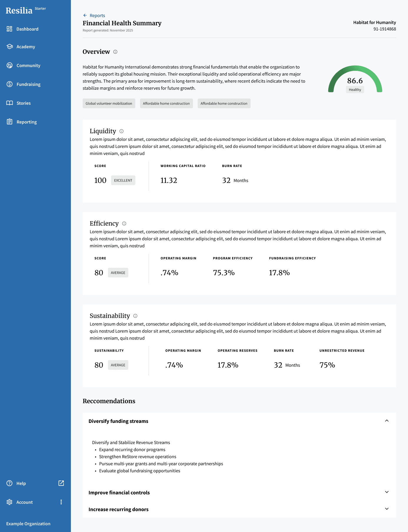This screenshot has width=408, height=532.
Task: Click the Community people icon
Action: point(9,65)
